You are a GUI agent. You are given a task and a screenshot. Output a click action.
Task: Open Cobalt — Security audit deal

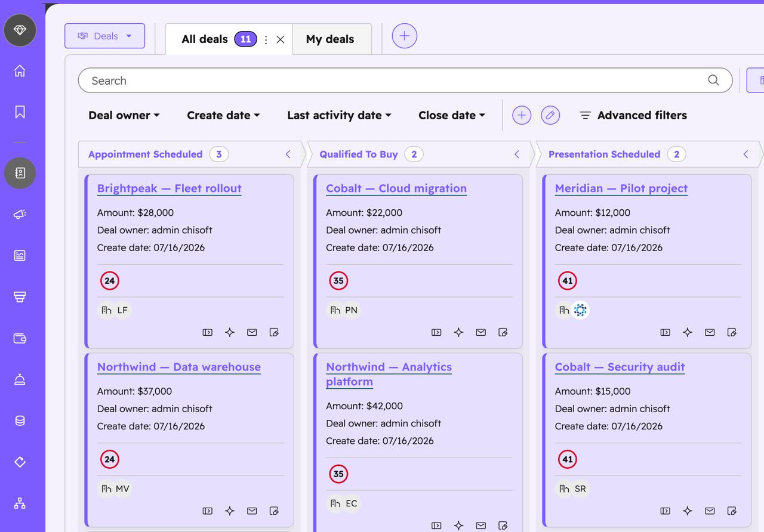tap(620, 367)
